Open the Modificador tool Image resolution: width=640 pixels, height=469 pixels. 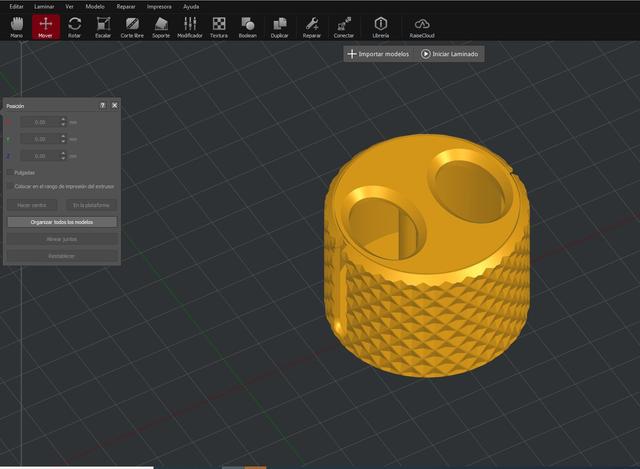pyautogui.click(x=190, y=27)
